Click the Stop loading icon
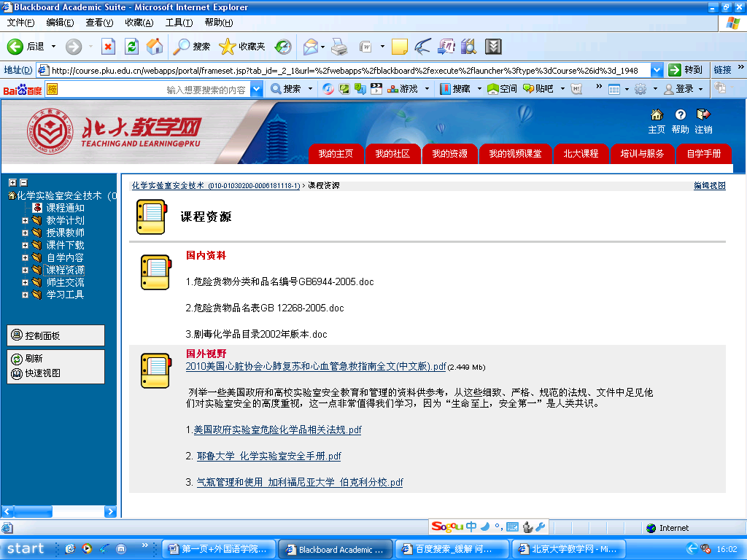Viewport: 747px width, 560px height. (108, 47)
